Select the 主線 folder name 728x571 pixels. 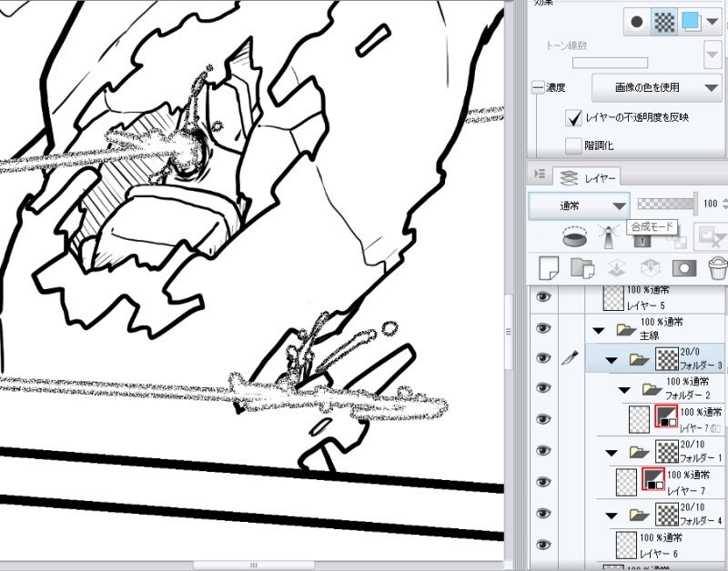[x=649, y=336]
